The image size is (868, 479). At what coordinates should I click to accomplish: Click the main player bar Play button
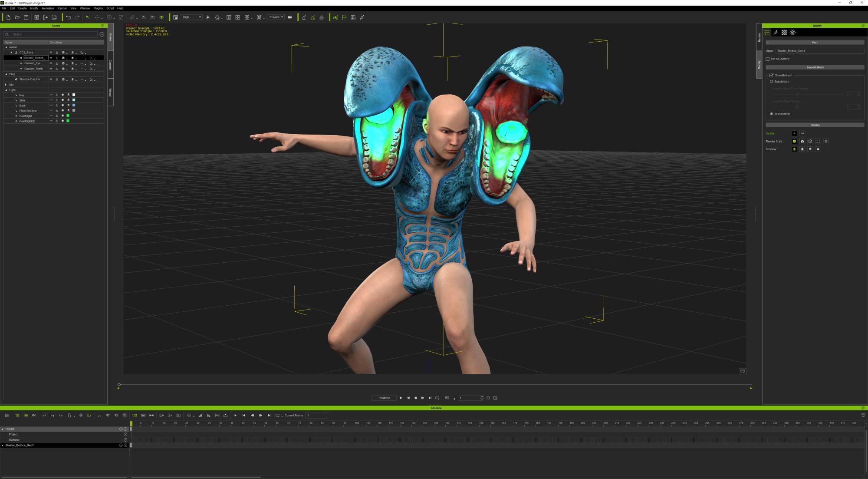pos(401,398)
